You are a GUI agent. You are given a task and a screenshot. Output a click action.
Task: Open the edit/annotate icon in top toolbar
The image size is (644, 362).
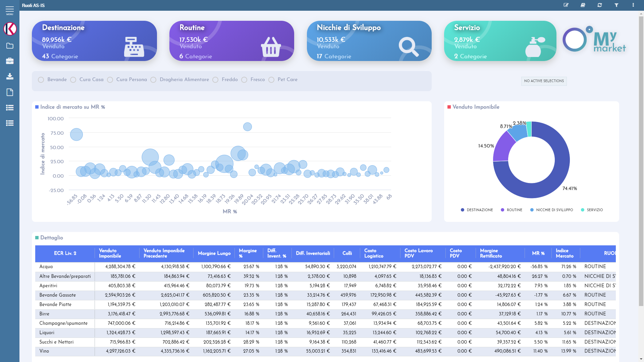[566, 5]
